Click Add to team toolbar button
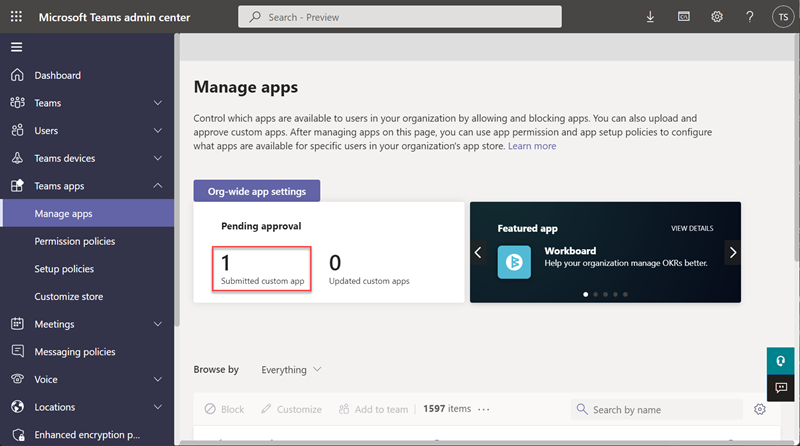 [x=373, y=409]
